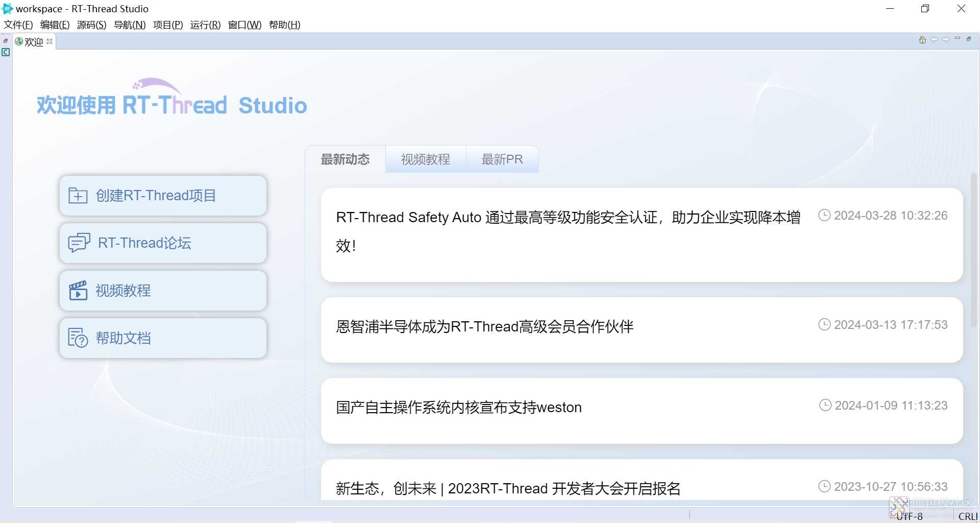Click the 创建RT-Thread项目 button
Image resolution: width=980 pixels, height=523 pixels.
[x=163, y=196]
